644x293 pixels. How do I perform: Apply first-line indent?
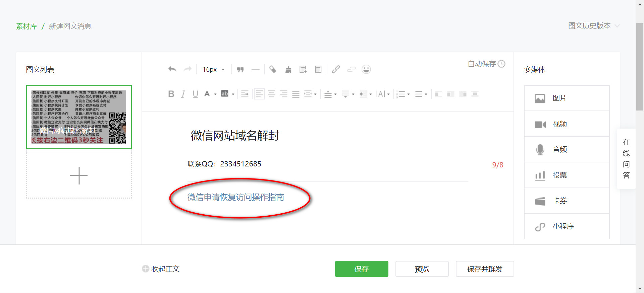(245, 94)
